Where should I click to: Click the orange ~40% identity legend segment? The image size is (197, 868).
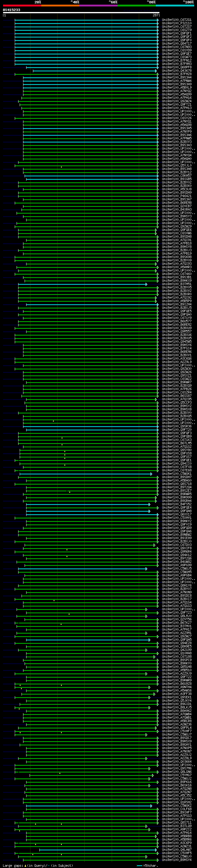click(60, 6)
